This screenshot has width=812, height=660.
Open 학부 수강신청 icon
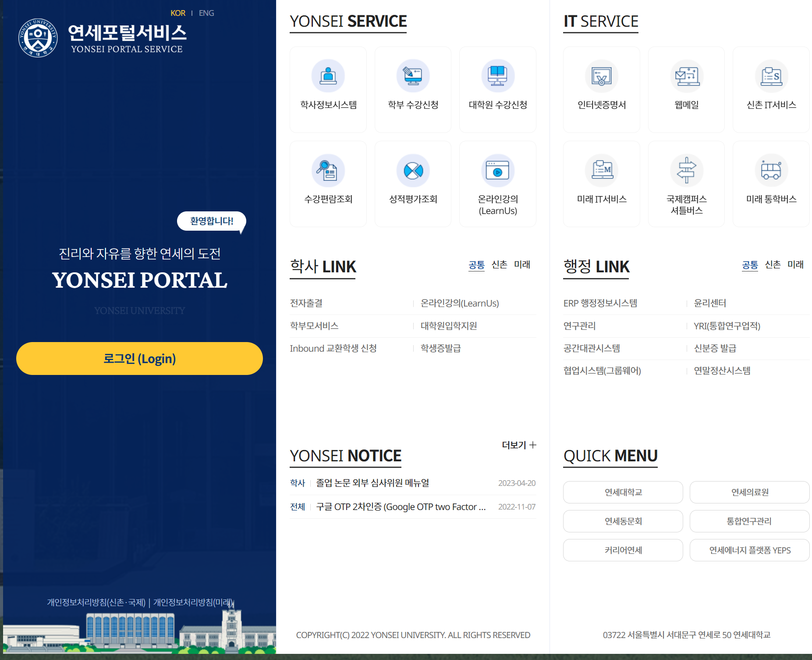[413, 76]
